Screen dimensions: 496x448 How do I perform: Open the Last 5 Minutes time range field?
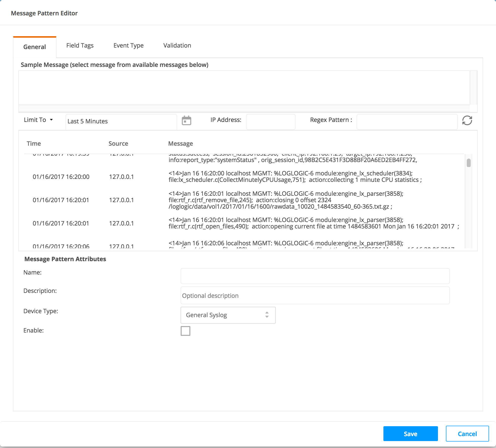pos(121,121)
